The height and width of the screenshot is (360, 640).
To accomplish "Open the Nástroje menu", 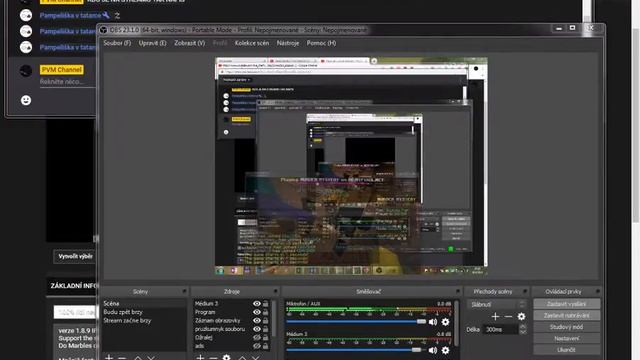I will pos(288,43).
